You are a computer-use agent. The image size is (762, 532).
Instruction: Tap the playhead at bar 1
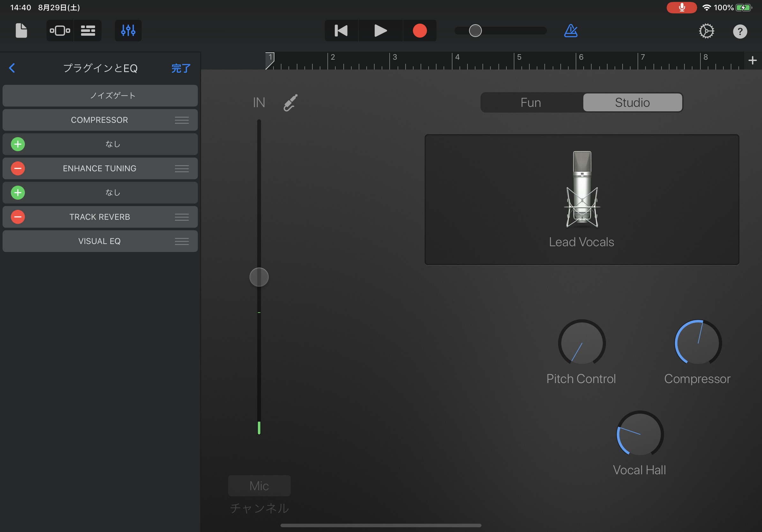point(270,60)
